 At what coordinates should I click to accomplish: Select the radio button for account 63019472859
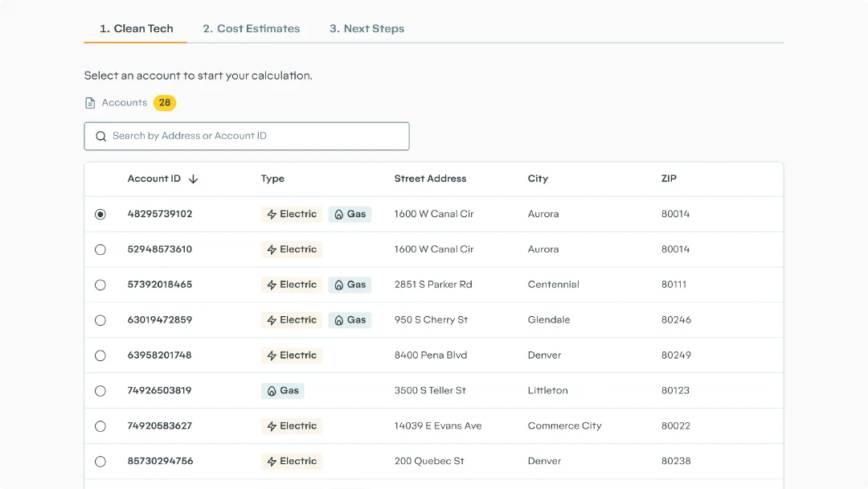(x=100, y=321)
